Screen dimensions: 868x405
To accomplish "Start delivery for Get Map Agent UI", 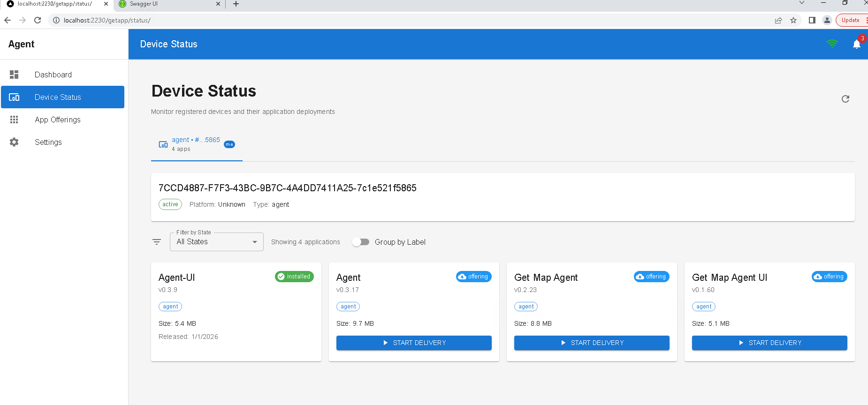I will tap(769, 343).
